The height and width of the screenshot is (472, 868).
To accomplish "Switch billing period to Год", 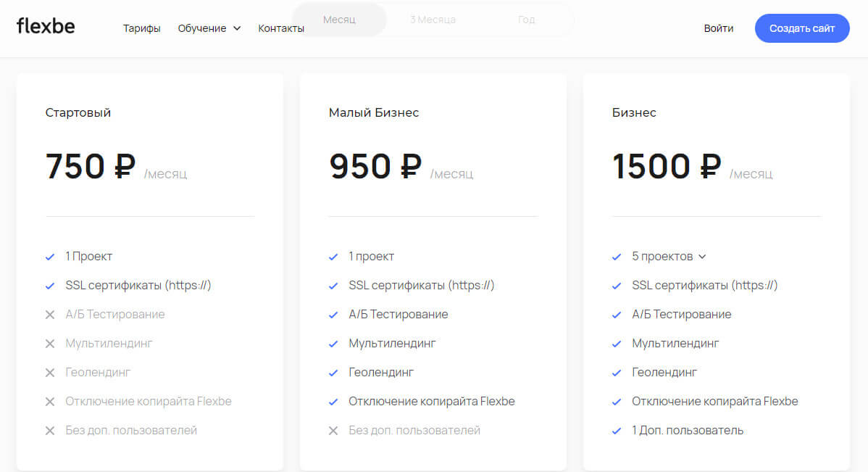I will click(526, 20).
